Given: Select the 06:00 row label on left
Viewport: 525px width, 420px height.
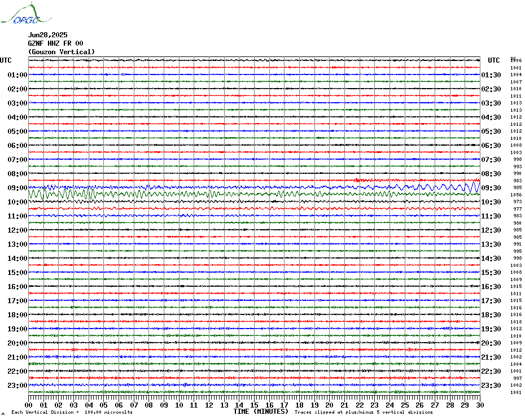Looking at the screenshot, I should tap(17, 145).
